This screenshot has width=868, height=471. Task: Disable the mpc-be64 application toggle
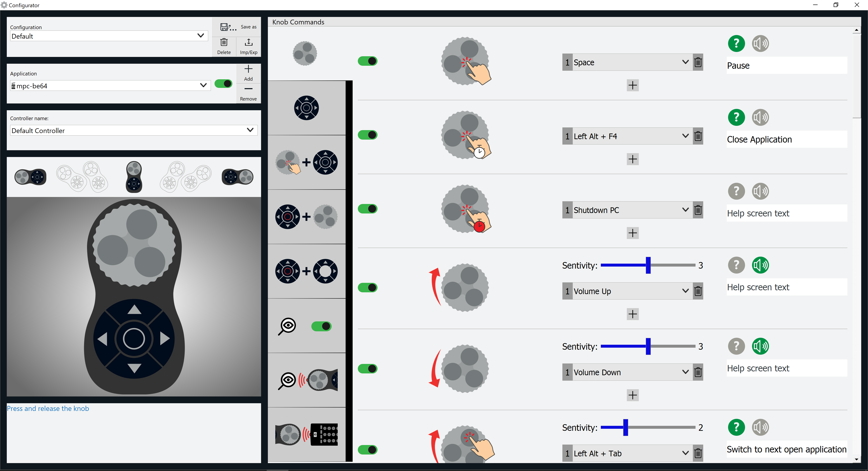223,84
